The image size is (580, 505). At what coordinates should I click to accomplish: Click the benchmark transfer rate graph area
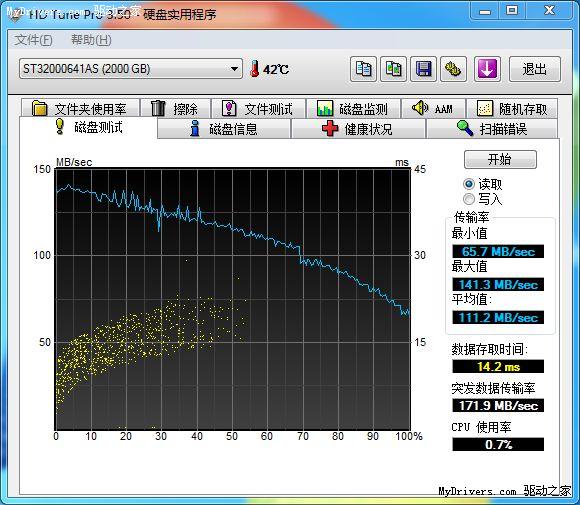(x=233, y=299)
